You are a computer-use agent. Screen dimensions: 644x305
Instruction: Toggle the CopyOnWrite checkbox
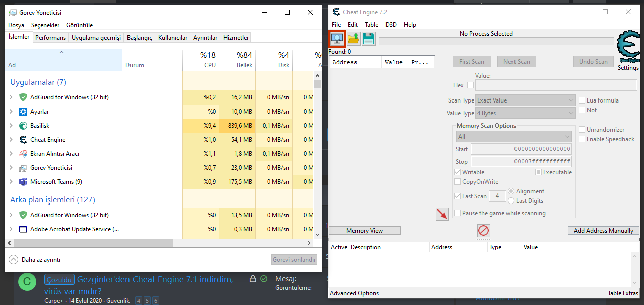[x=457, y=182]
